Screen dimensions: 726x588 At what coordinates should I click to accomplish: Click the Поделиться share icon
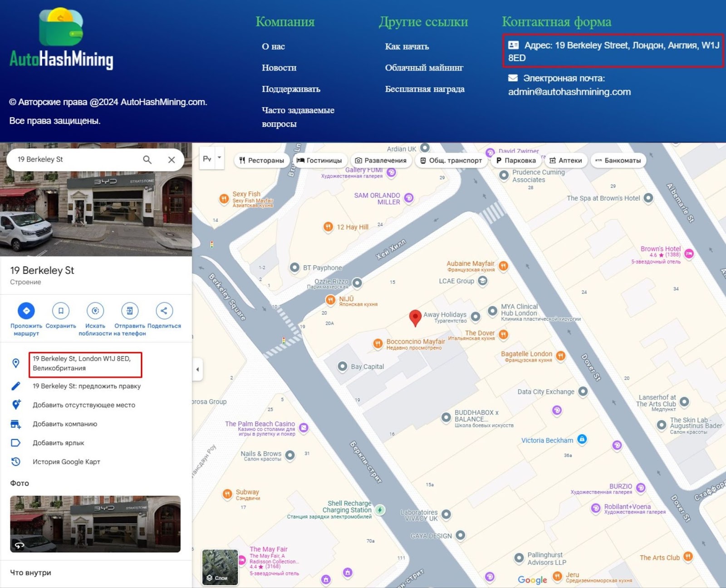coord(164,311)
